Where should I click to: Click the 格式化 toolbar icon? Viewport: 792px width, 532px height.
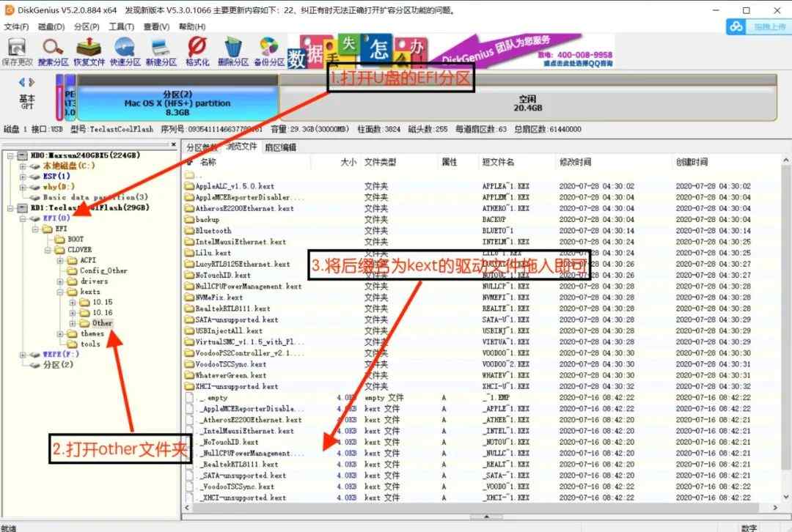pyautogui.click(x=197, y=52)
